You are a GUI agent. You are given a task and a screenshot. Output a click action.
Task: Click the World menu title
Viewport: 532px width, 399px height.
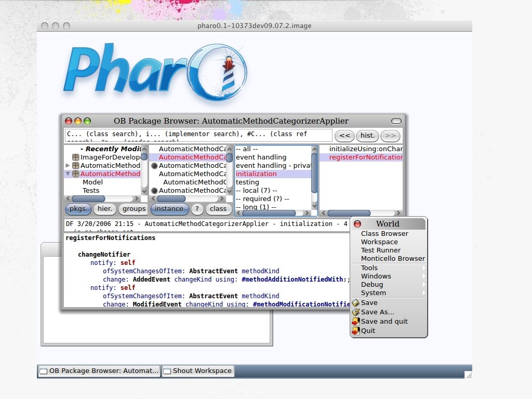(x=388, y=224)
